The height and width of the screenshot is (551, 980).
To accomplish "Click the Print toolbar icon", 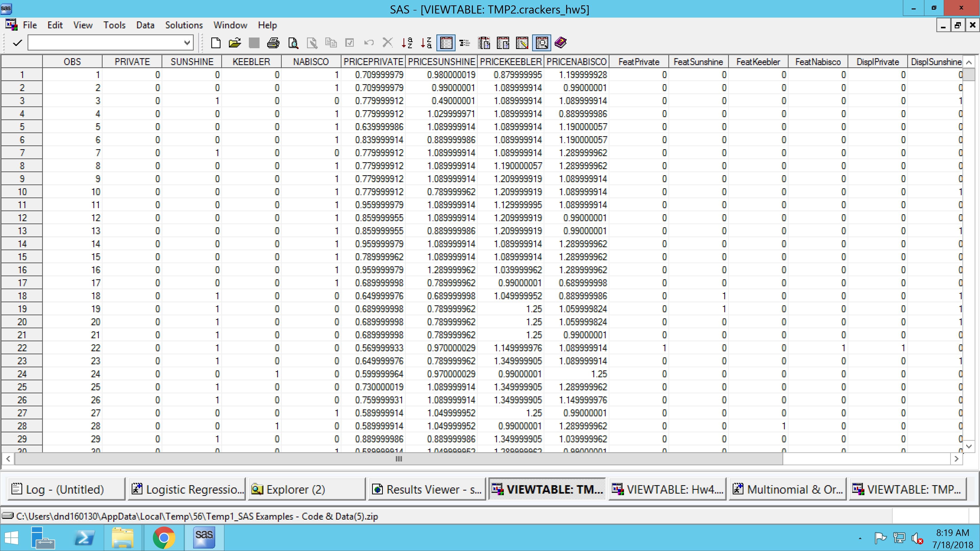I will coord(273,43).
